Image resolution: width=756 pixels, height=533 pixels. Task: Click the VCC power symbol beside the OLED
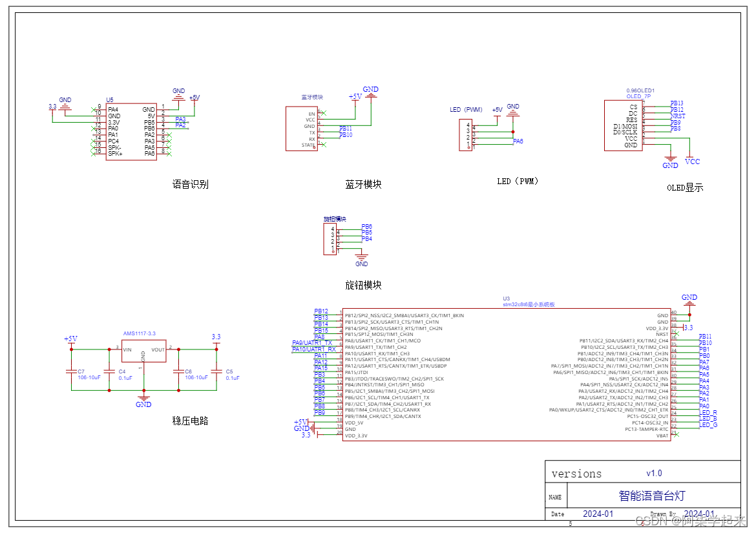coord(693,158)
